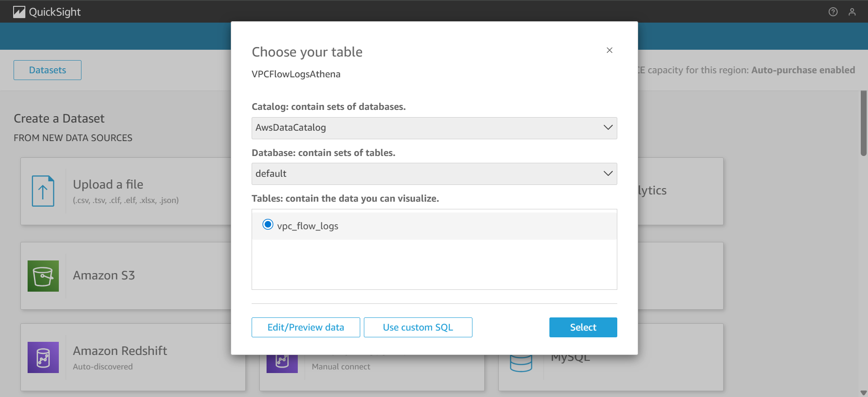Click the Manual connect text
The width and height of the screenshot is (868, 397).
tap(341, 367)
